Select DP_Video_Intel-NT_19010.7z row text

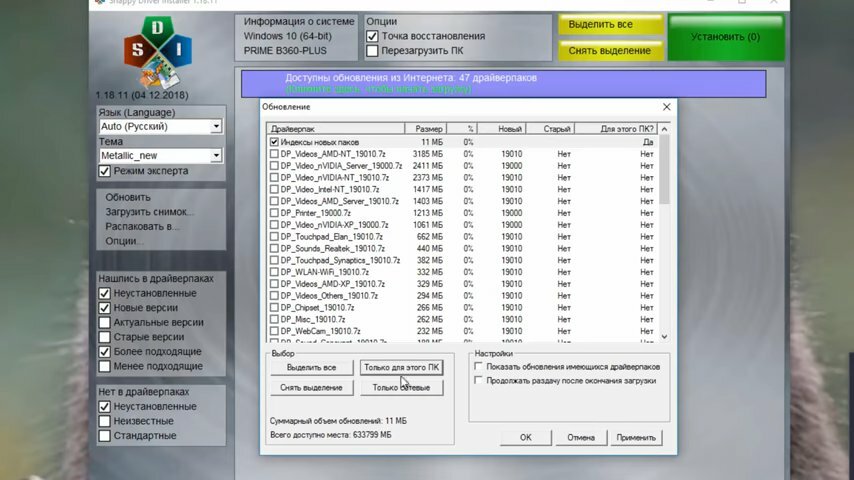coord(330,190)
